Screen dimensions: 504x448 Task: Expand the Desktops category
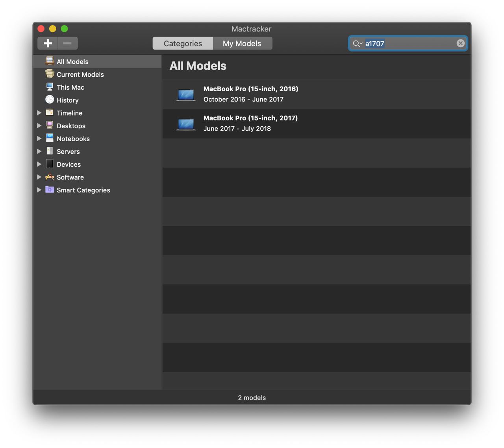click(39, 126)
